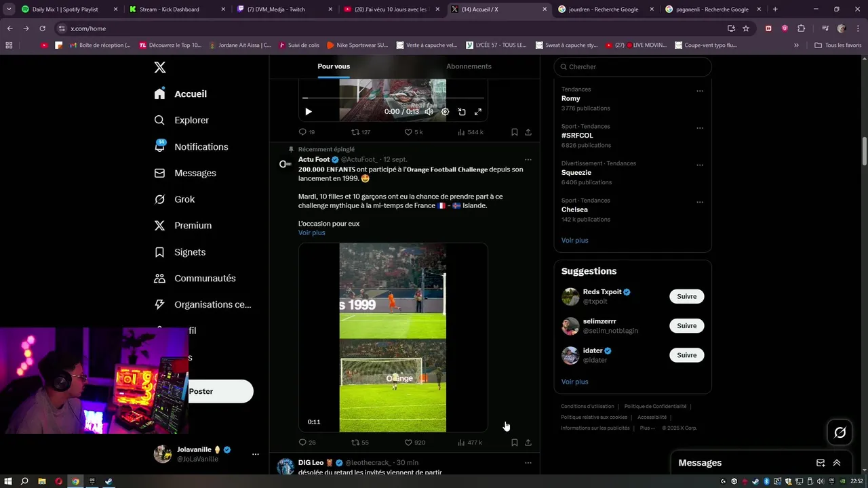Switch to the Abonnements tab
Image resolution: width=868 pixels, height=488 pixels.
[469, 66]
